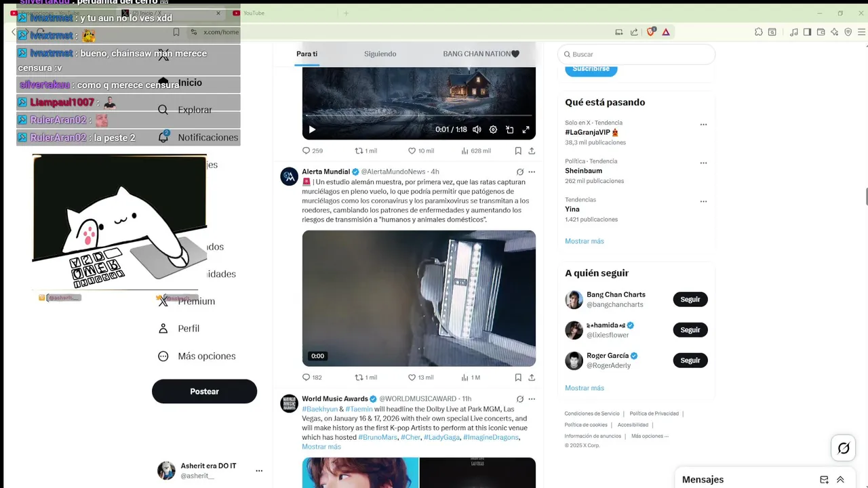
Task: Follow Bang Chan Charts
Action: pyautogui.click(x=690, y=300)
